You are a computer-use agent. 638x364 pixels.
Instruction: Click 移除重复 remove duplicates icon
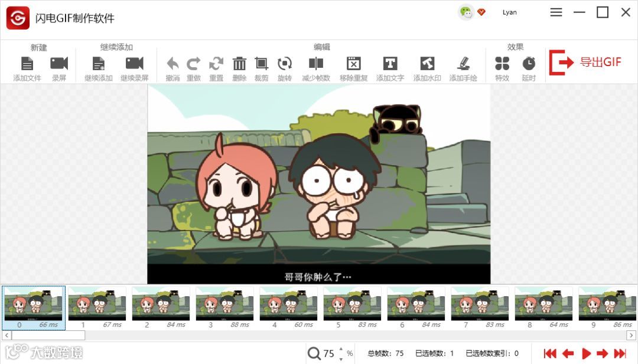354,64
